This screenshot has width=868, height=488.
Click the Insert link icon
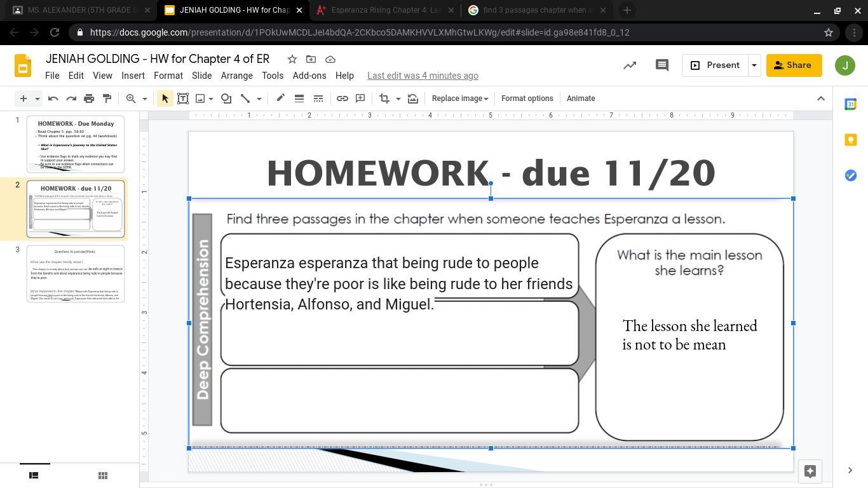(x=342, y=98)
